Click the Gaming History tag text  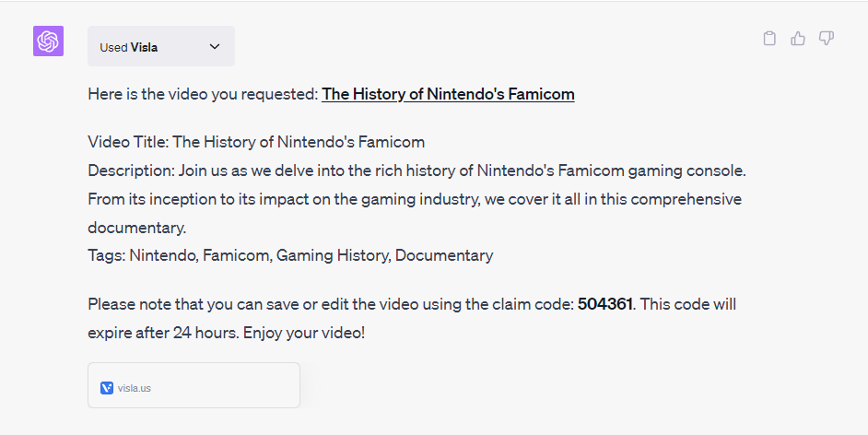(332, 255)
